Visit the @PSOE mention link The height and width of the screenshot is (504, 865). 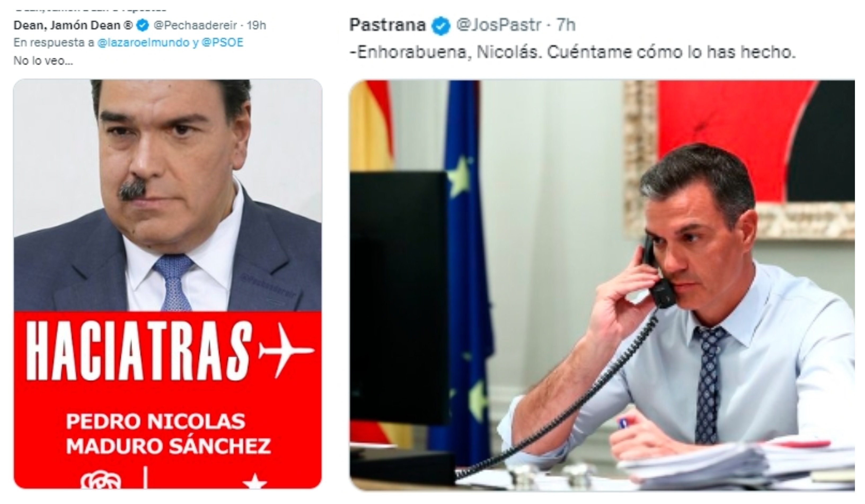pyautogui.click(x=222, y=43)
